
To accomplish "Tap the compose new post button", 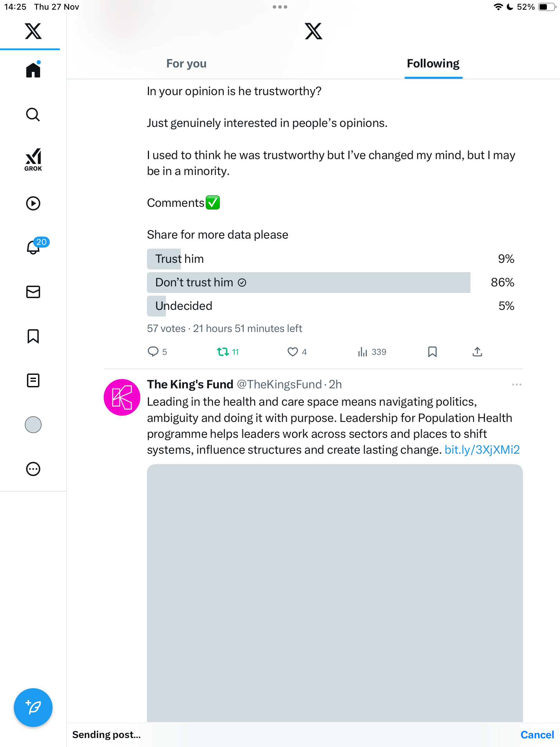I will [x=33, y=708].
